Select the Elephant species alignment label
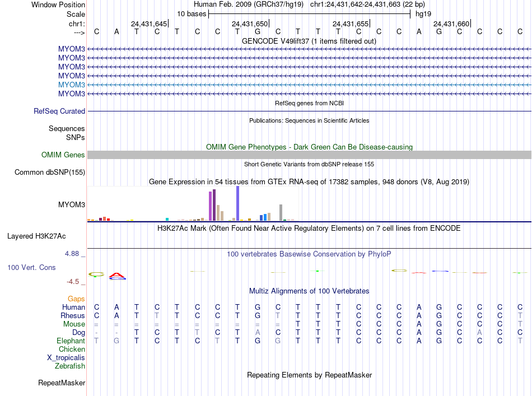 (71, 341)
